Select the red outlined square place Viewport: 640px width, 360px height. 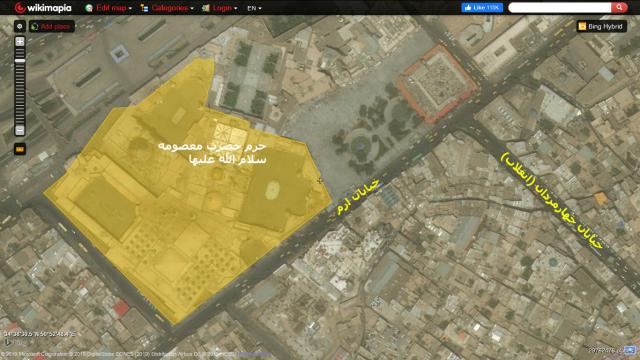437,83
